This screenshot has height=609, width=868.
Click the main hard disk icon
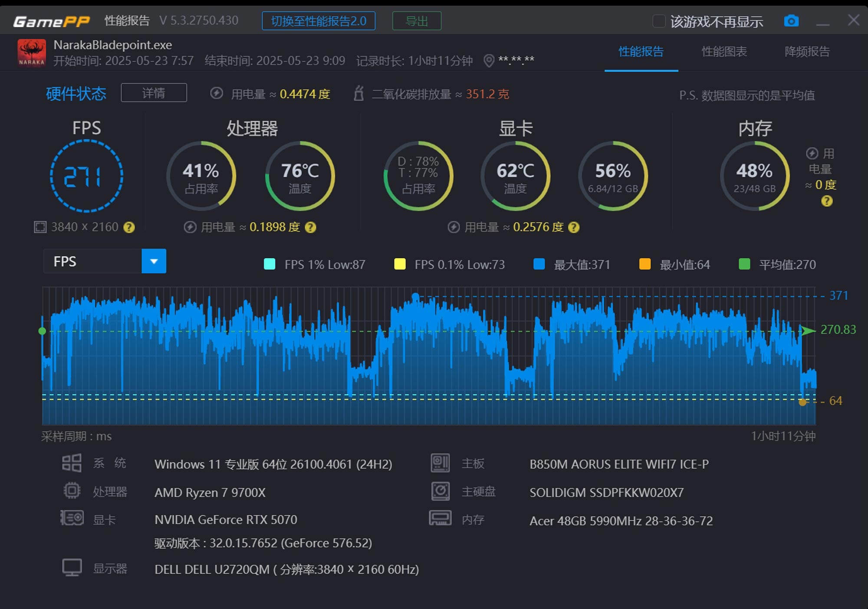(440, 491)
